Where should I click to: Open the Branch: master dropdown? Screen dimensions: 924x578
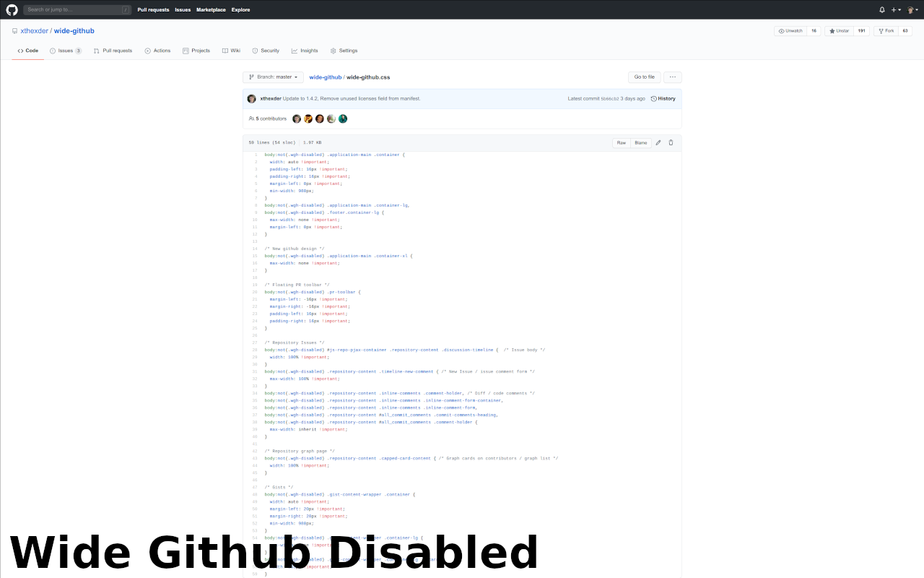(x=272, y=77)
